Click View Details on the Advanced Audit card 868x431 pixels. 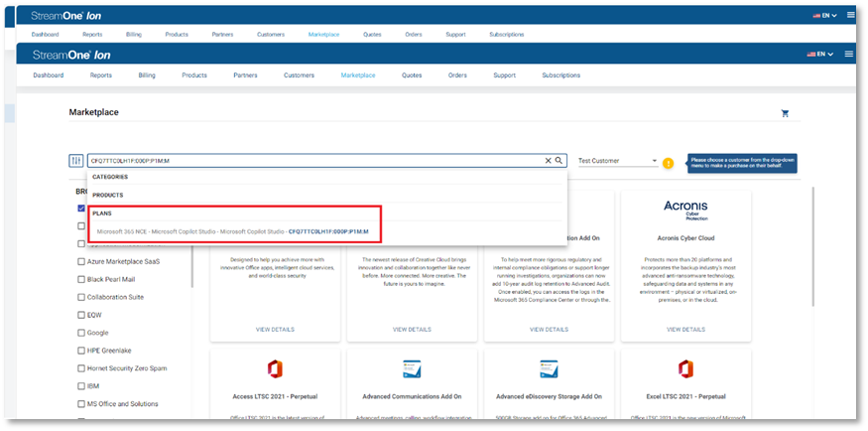point(549,330)
